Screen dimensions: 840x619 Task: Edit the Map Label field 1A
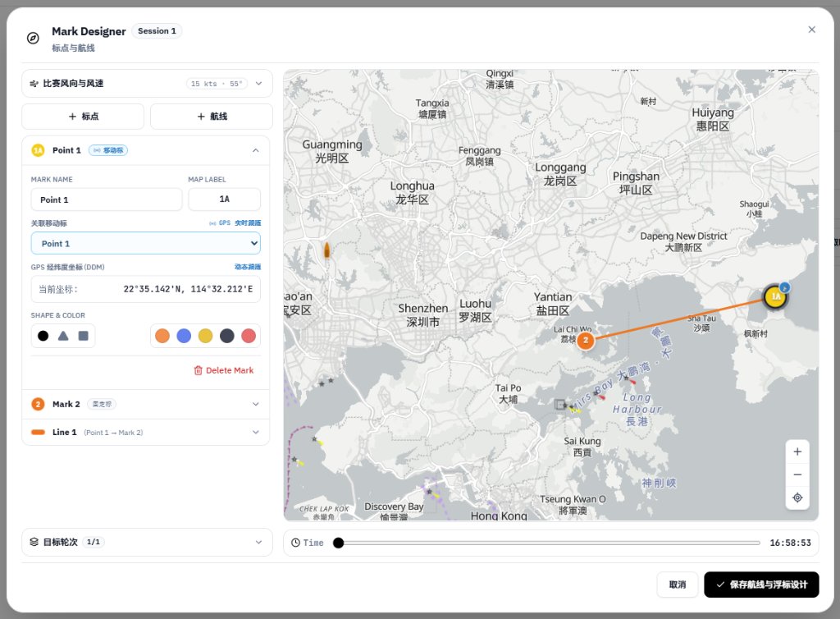click(x=225, y=199)
